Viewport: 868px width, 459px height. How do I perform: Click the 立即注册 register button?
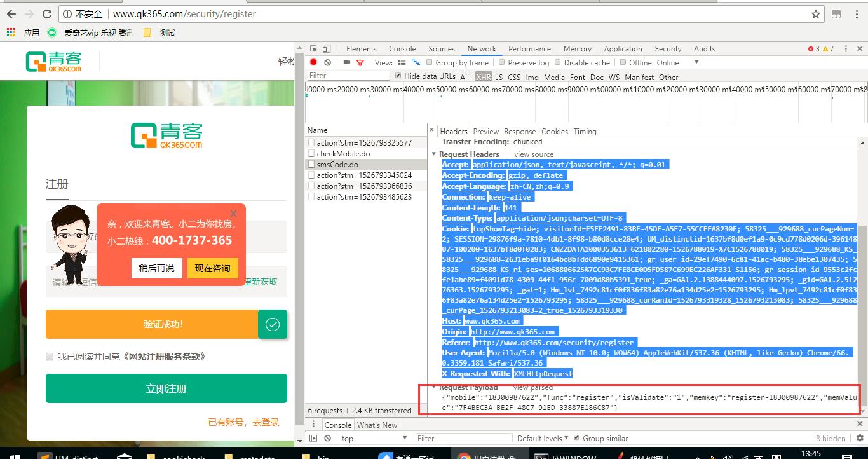pyautogui.click(x=166, y=388)
